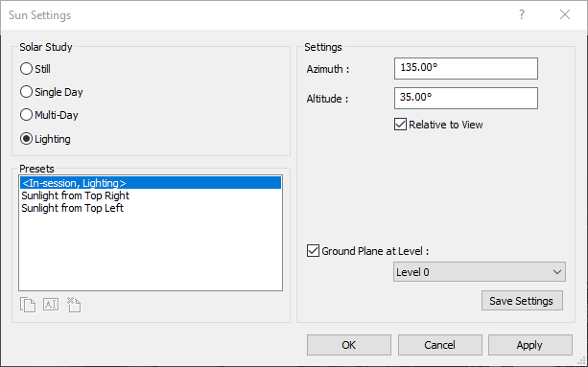This screenshot has width=588, height=367.
Task: Click the Altitude value field
Action: [466, 98]
